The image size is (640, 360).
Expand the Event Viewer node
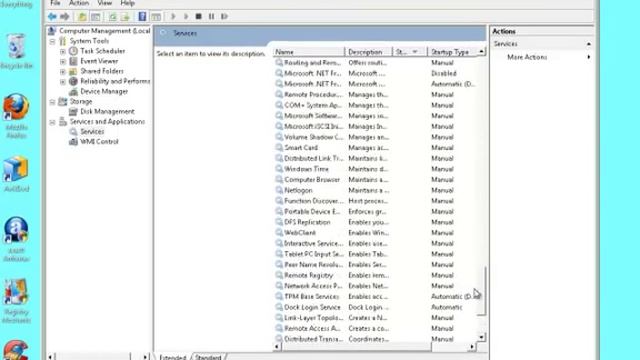[x=62, y=62]
